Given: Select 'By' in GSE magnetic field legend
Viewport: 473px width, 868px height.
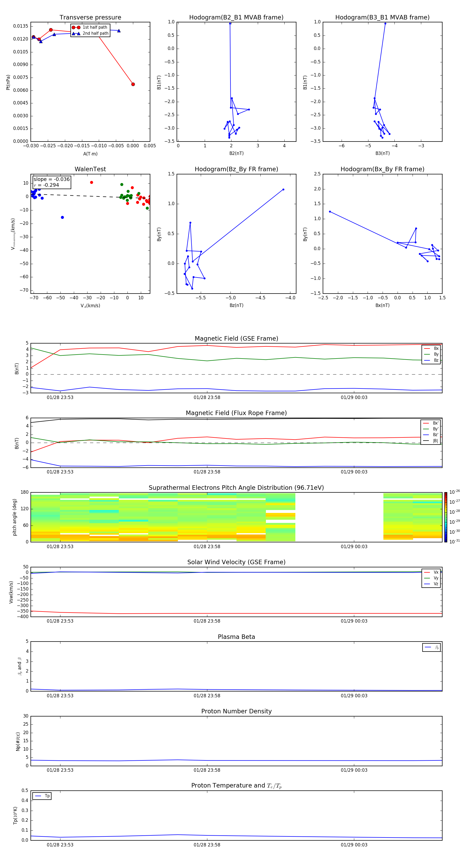Looking at the screenshot, I should pyautogui.click(x=431, y=355).
